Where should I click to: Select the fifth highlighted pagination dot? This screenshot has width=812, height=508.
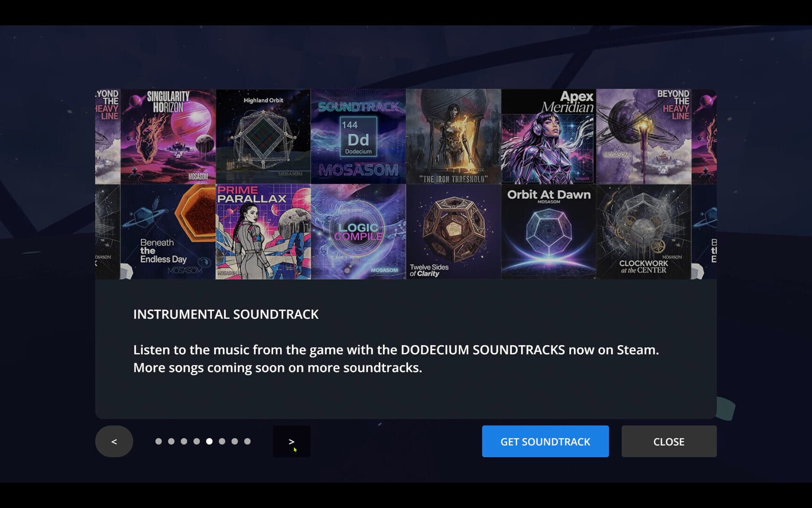(x=209, y=441)
